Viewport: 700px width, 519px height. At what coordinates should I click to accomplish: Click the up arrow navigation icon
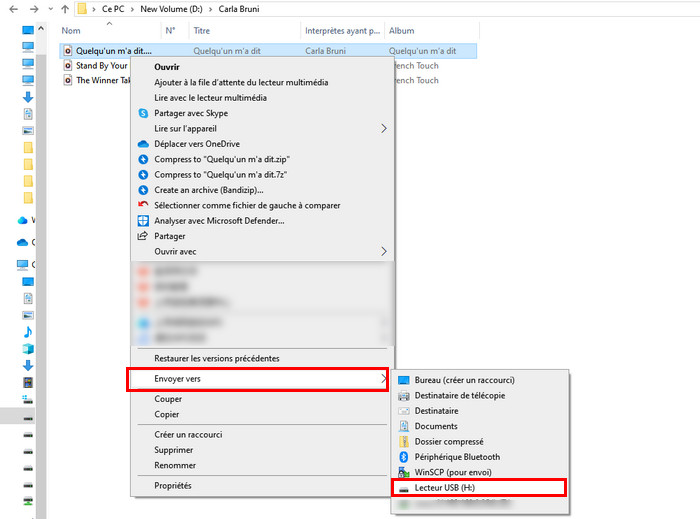[64, 9]
